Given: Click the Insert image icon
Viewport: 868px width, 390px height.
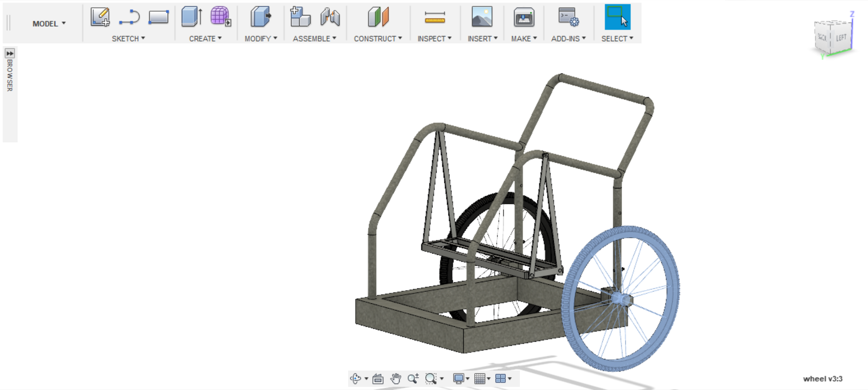Looking at the screenshot, I should [x=482, y=17].
